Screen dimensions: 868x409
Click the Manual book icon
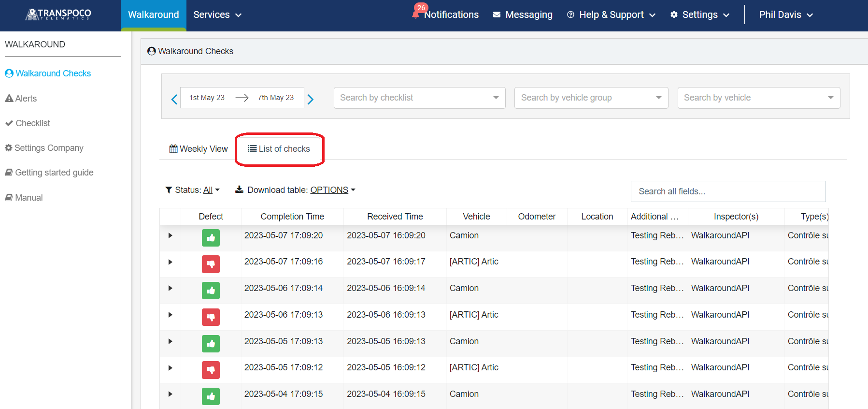tap(9, 198)
